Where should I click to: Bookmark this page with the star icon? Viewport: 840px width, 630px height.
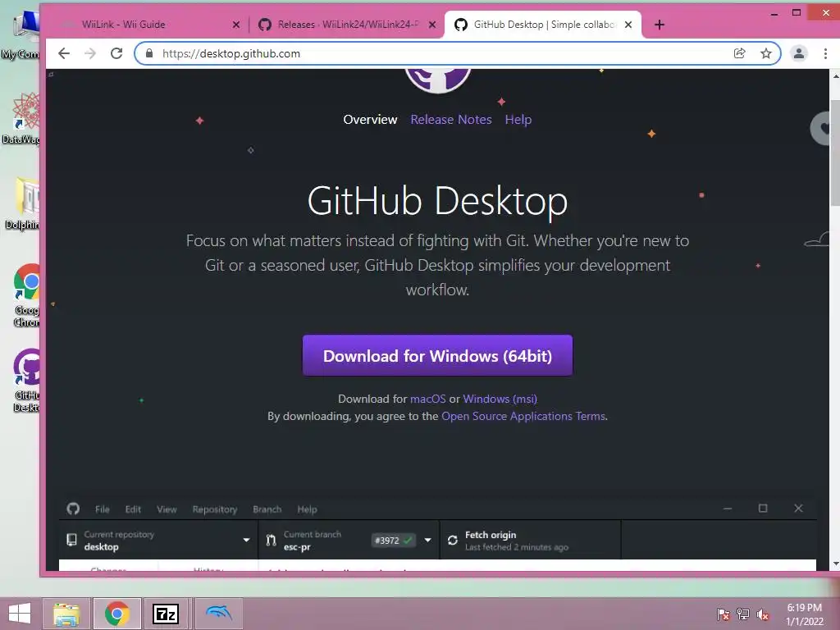766,53
